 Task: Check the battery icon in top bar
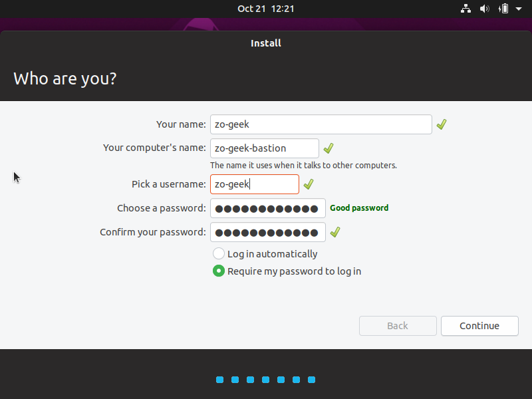(x=503, y=9)
